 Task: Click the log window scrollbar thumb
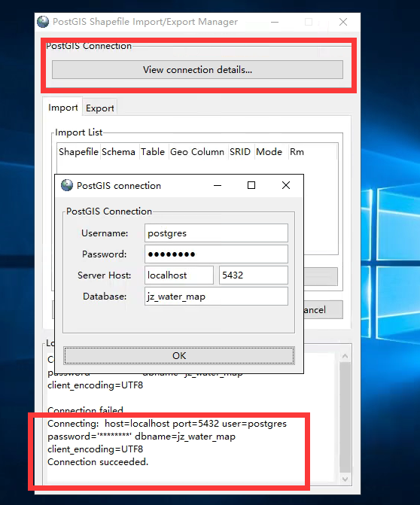345,417
